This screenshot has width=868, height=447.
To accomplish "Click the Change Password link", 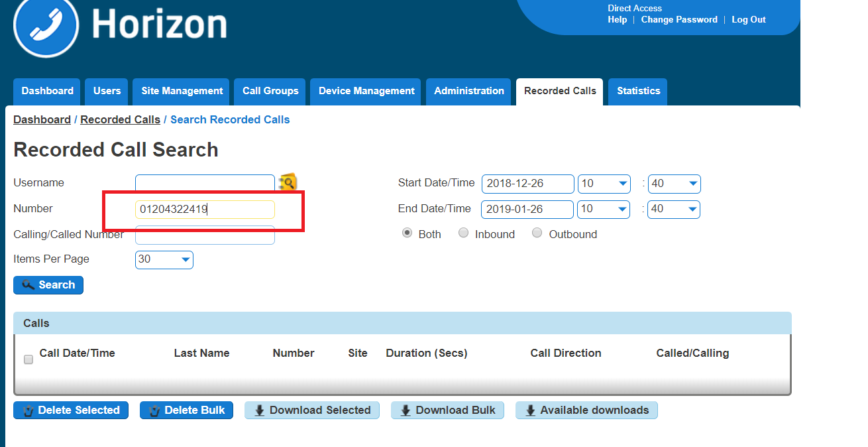I will tap(679, 20).
